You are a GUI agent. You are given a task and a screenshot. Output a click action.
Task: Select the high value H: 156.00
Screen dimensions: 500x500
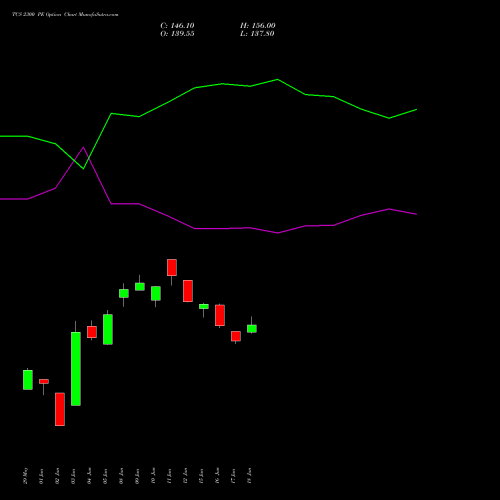258,26
